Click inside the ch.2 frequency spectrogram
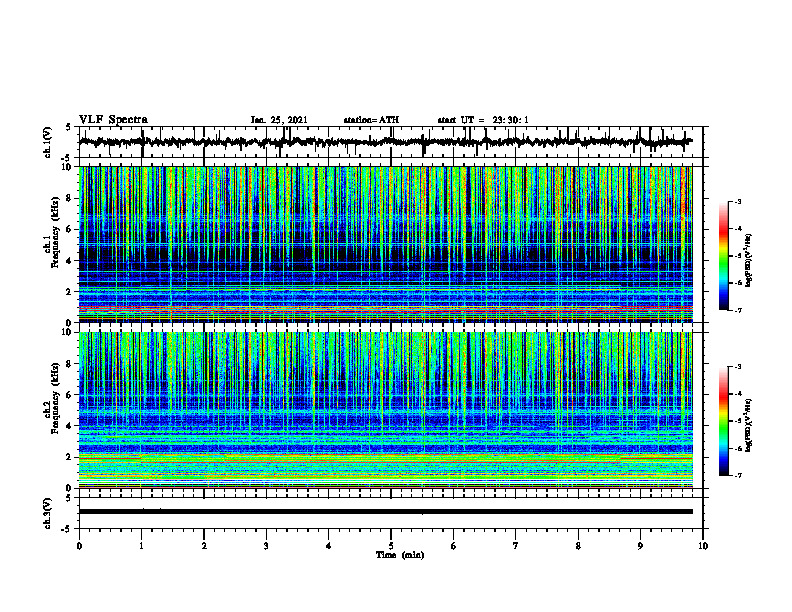Viewport: 792px width, 612px height. (385, 410)
